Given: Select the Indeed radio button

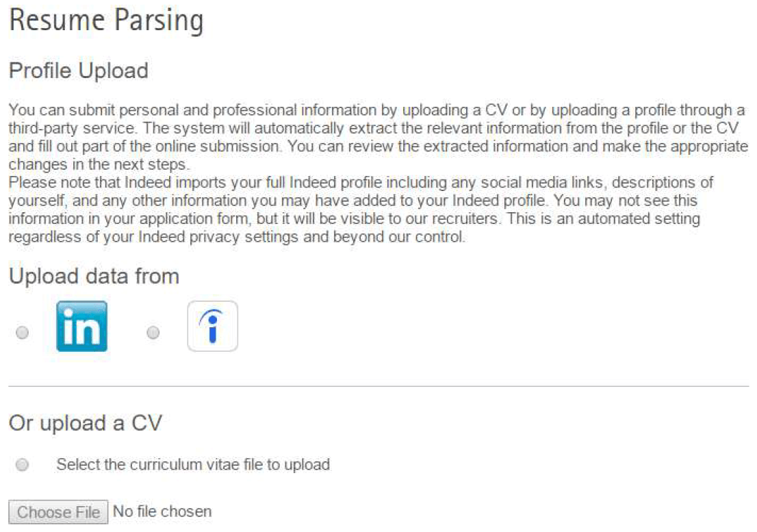Looking at the screenshot, I should tap(153, 333).
